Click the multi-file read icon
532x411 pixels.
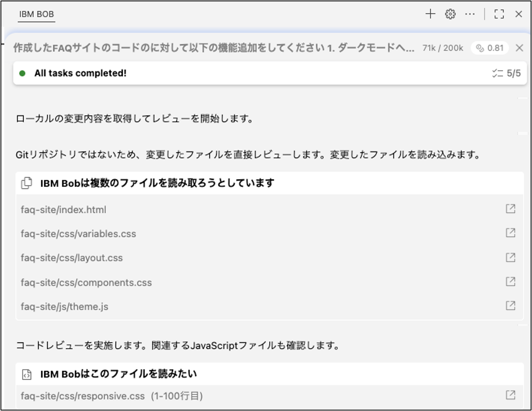tap(26, 183)
